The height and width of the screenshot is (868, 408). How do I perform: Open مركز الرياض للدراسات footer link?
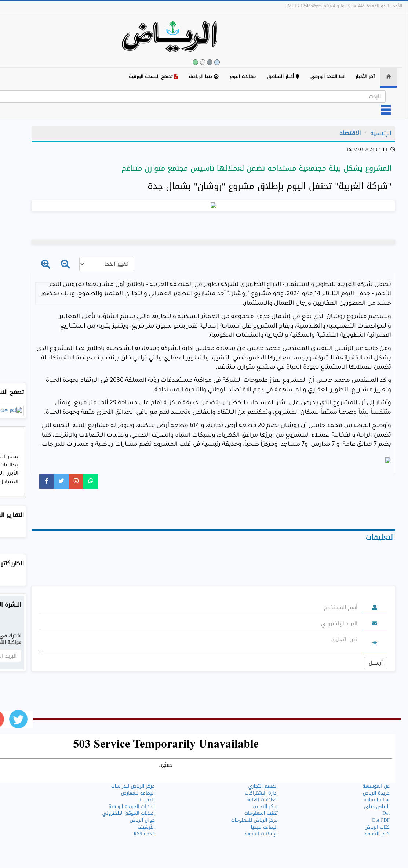point(133,786)
